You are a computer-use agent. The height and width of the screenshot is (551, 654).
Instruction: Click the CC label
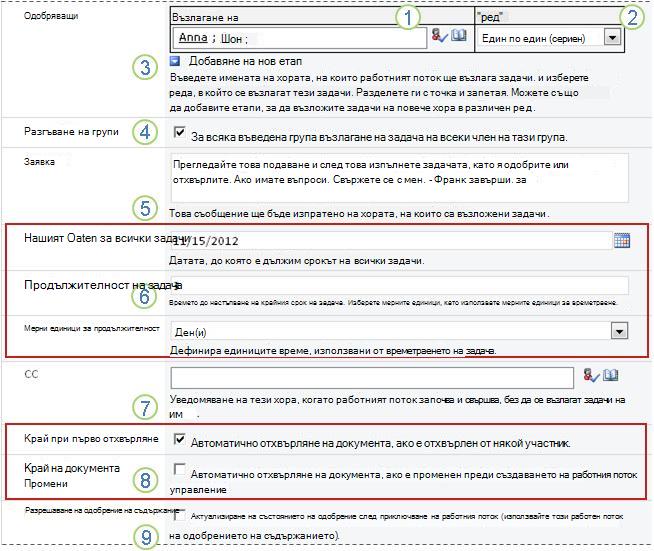coord(31,374)
